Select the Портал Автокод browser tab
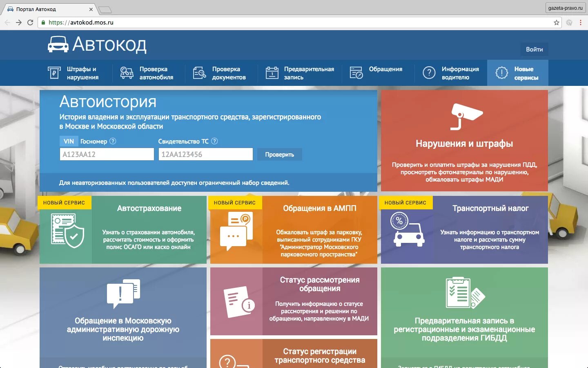Image resolution: width=588 pixels, height=368 pixels. click(x=50, y=9)
